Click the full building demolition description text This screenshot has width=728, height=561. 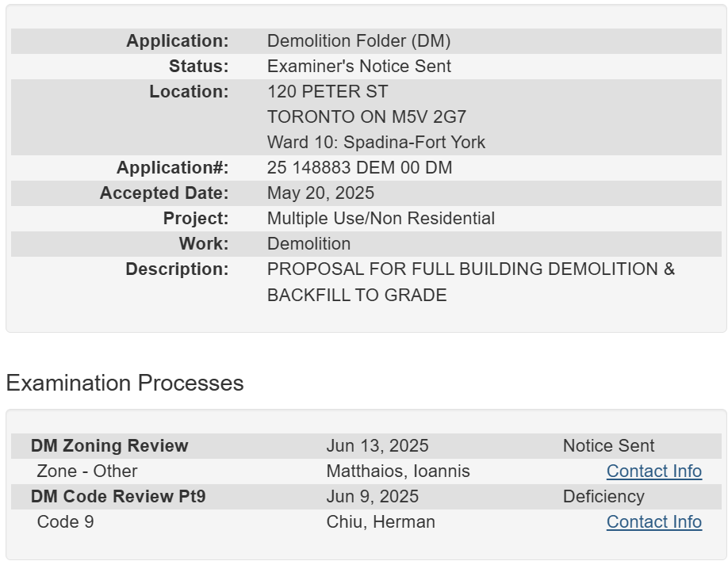pyautogui.click(x=470, y=269)
